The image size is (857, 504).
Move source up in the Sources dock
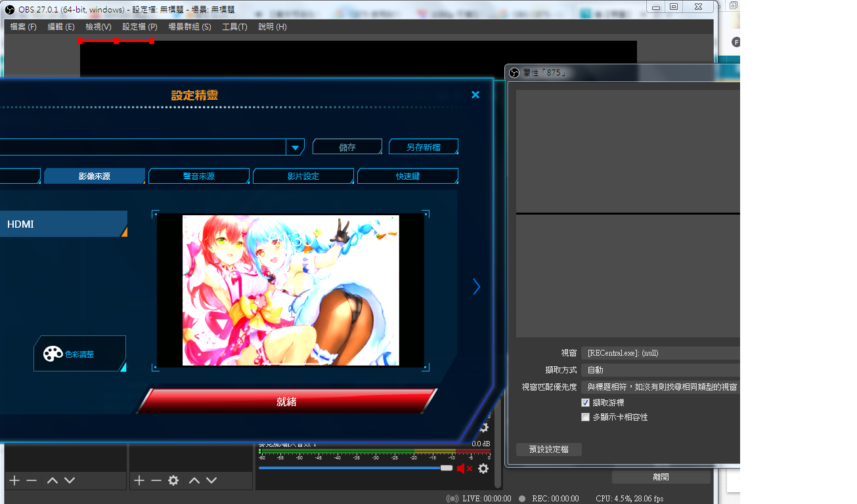(194, 480)
